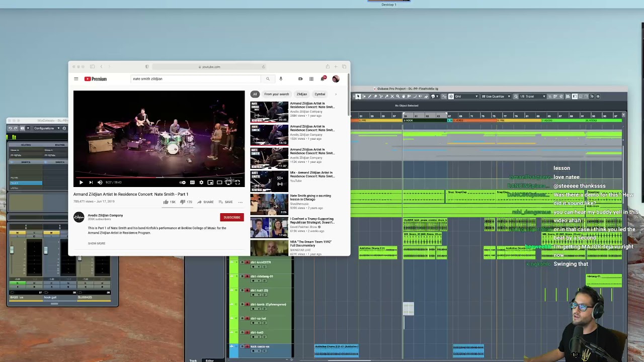Open the Use Quantize grid type dropdown
Image resolution: width=644 pixels, height=362 pixels.
496,97
